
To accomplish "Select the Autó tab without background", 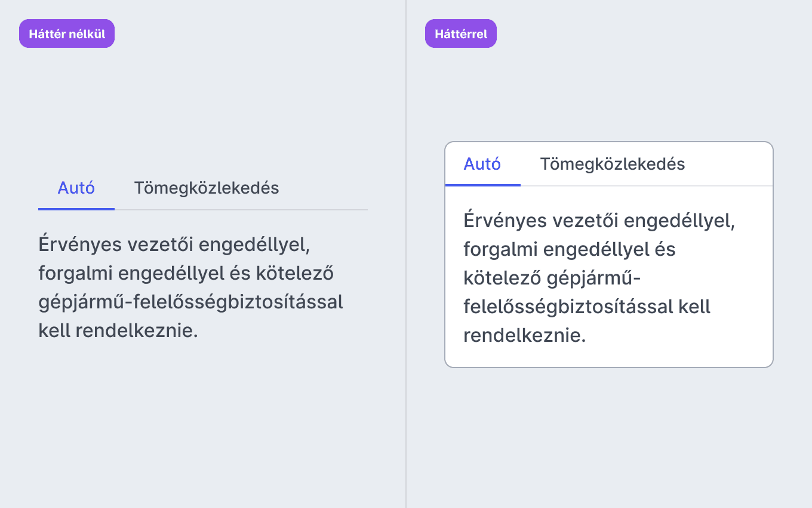I will 76,188.
